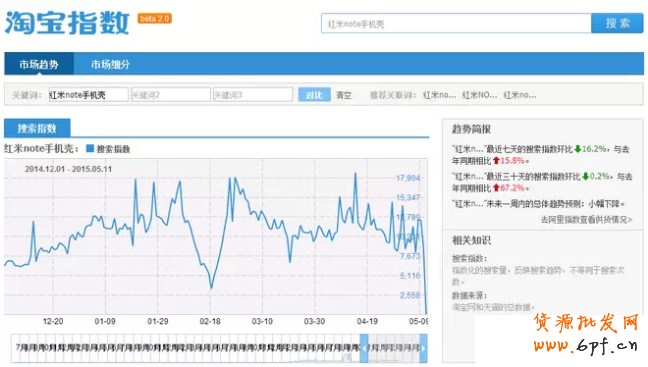Image resolution: width=648 pixels, height=367 pixels.
Task: Focus the main search box 红米note手机壳
Action: [x=456, y=24]
